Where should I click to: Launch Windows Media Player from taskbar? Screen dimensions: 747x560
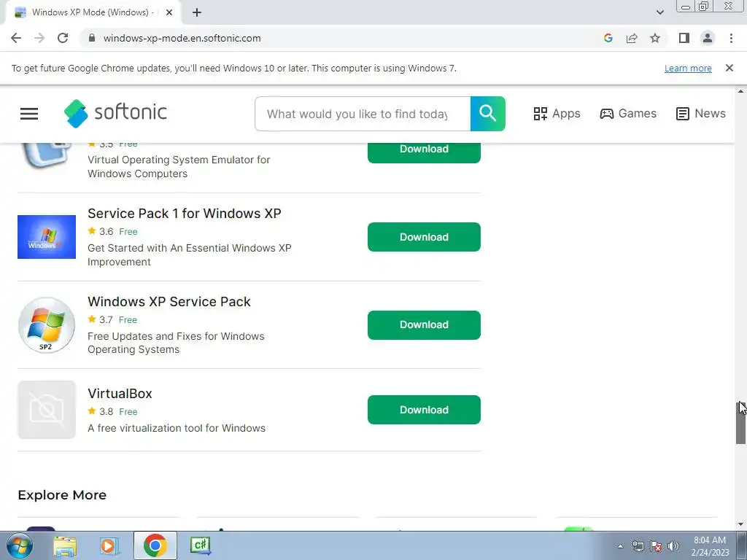(x=109, y=546)
